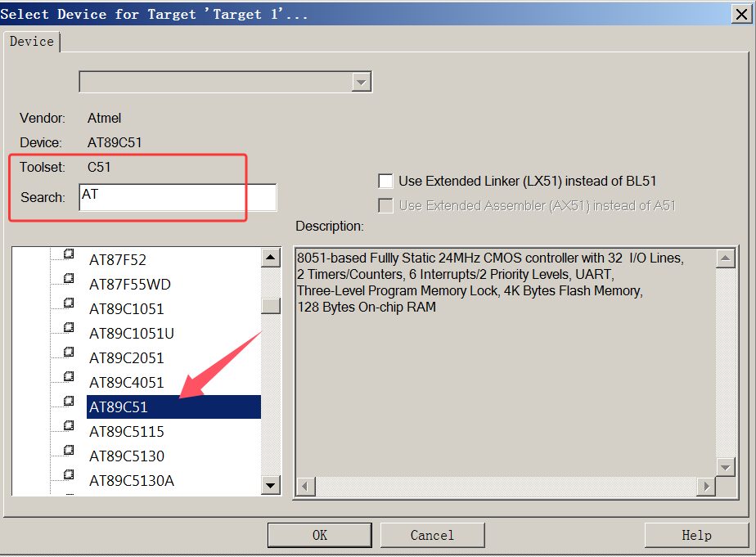Toggle Use Extended Assembler AX51 checkbox
Image resolution: width=756 pixels, height=557 pixels.
coord(385,206)
